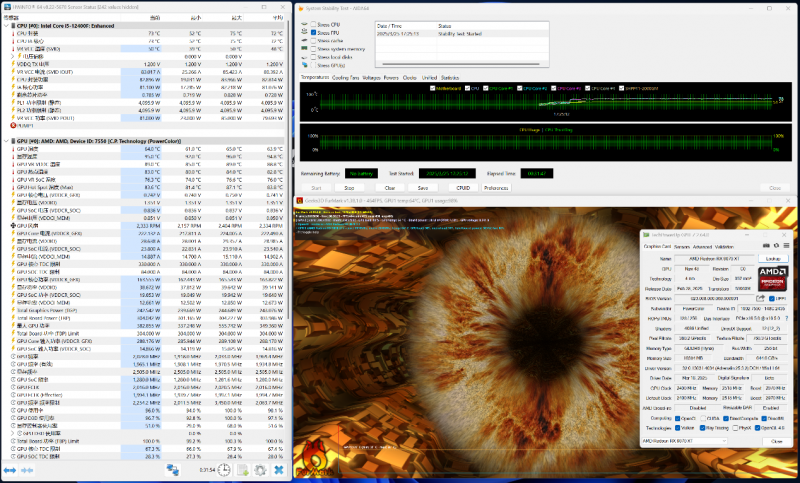Image resolution: width=800 pixels, height=483 pixels.
Task: Collapse the CPU Intel Core i5-12400F section
Action: coord(6,26)
